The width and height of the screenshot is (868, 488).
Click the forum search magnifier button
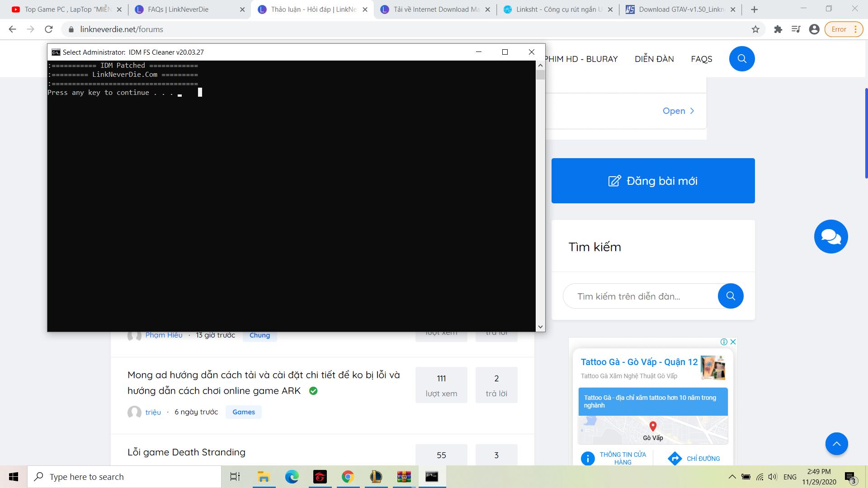[730, 296]
